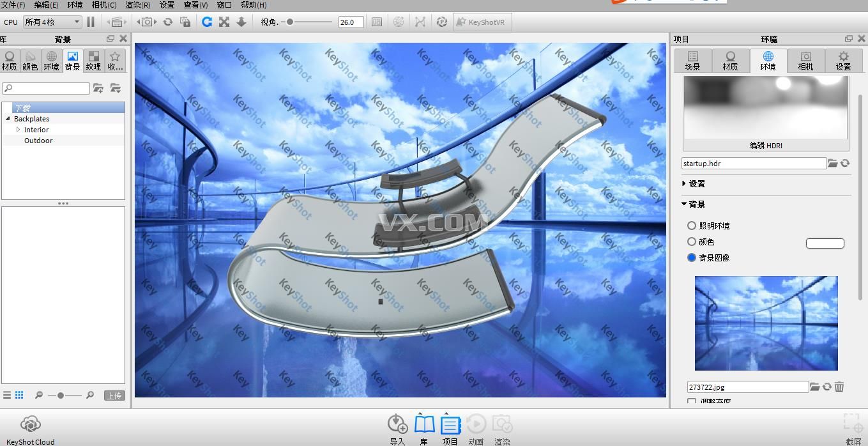
Task: Open the 动画 animation panel
Action: [x=476, y=429]
